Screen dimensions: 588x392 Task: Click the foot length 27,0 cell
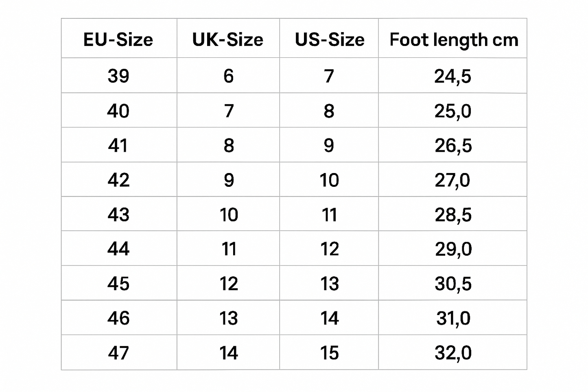coord(452,180)
